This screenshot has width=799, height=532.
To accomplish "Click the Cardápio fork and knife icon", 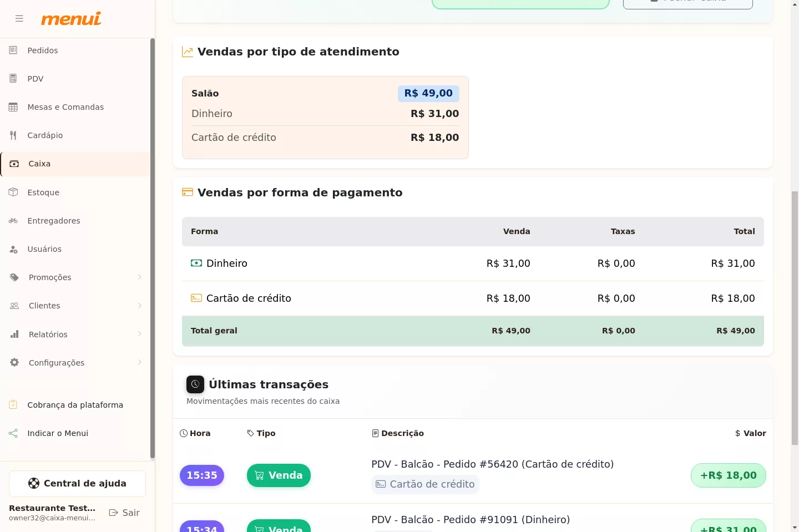I will tap(13, 135).
